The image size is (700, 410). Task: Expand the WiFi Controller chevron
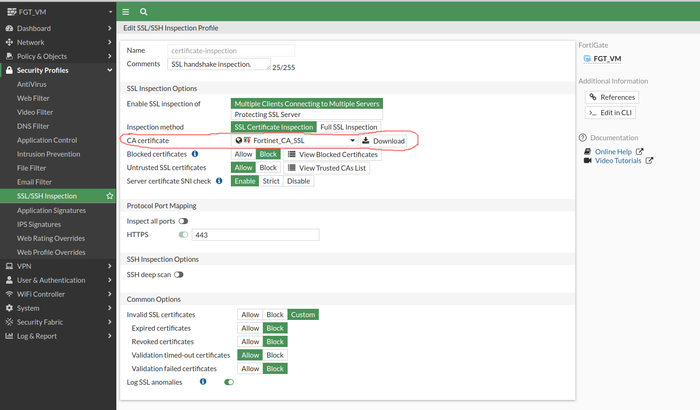[x=109, y=294]
